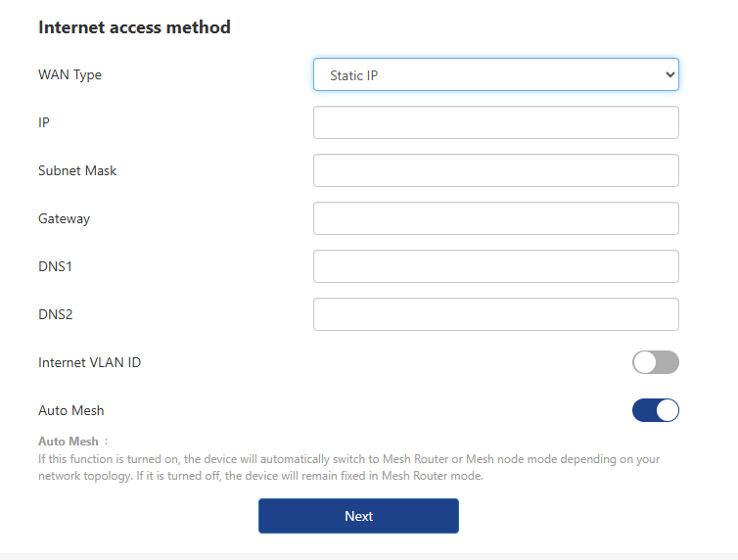738x560 pixels.
Task: Click the "Internet VLAN ID" label
Action: tap(89, 363)
